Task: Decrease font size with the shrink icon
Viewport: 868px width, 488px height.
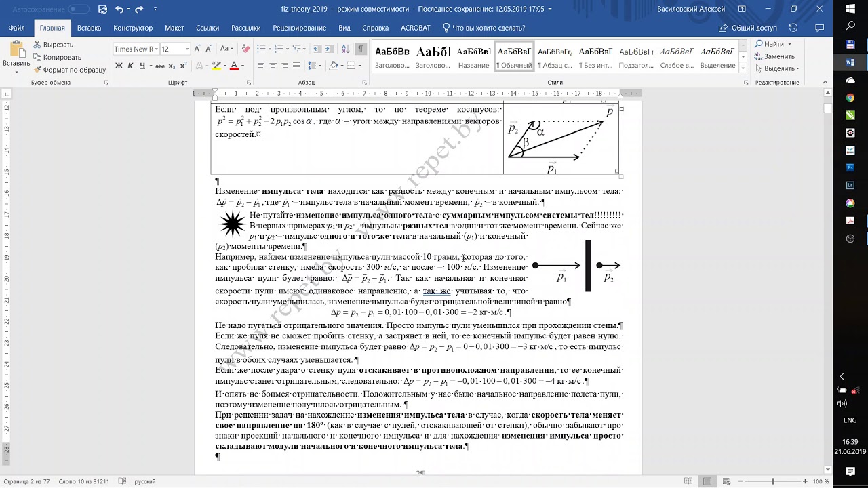Action: (209, 49)
